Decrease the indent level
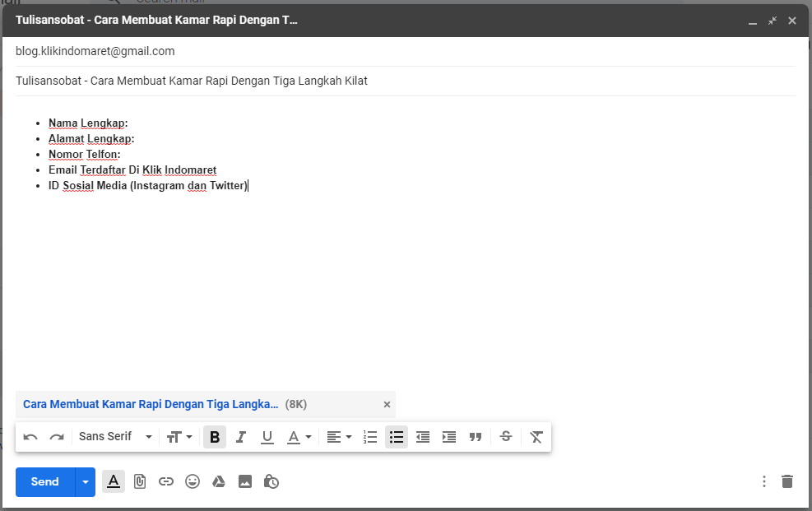Image resolution: width=812 pixels, height=511 pixels. pyautogui.click(x=423, y=437)
